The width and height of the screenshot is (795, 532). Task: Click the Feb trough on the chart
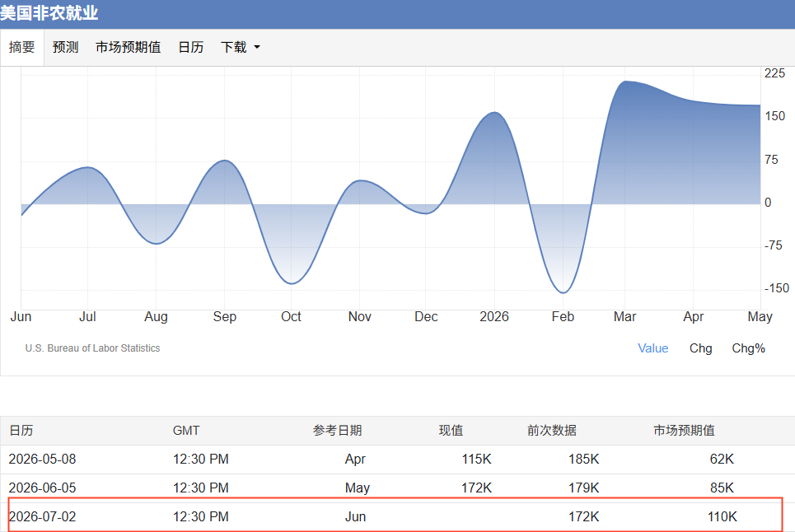[564, 293]
